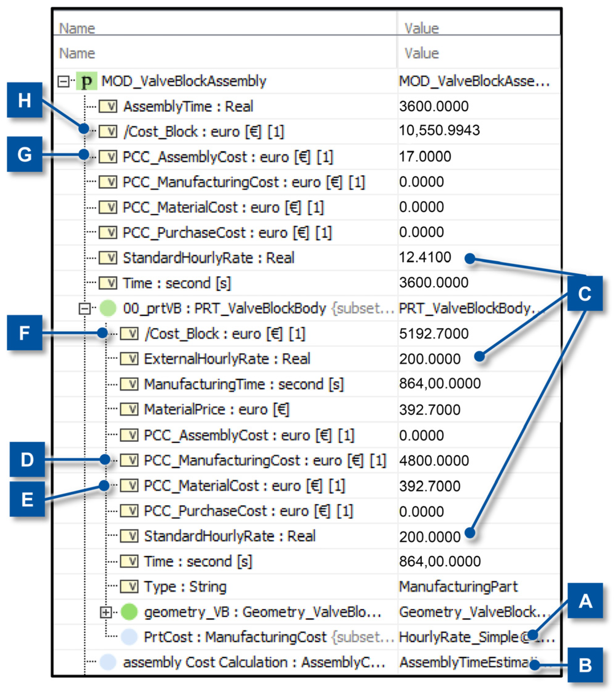Click the assembly Cost Calculation circle icon
The height and width of the screenshot is (693, 616).
coord(108,662)
